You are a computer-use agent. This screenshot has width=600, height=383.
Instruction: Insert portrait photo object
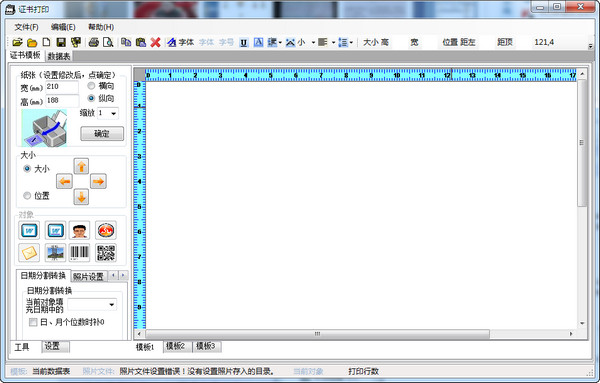click(80, 230)
